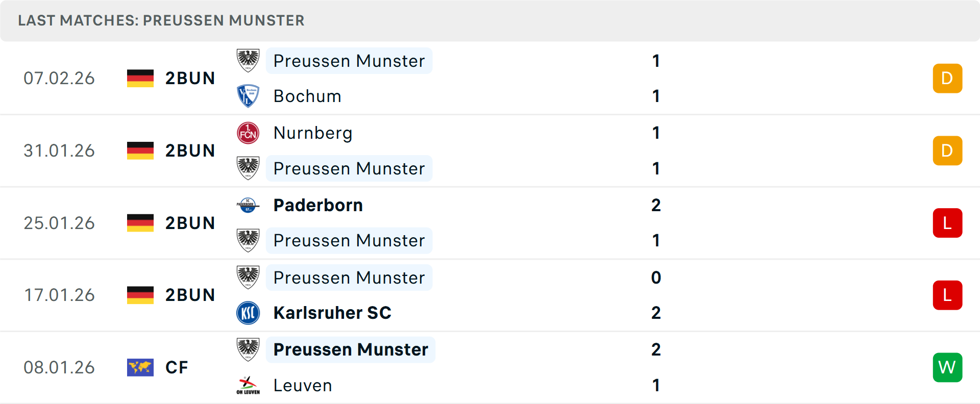Click the Nurnberg FCN club badge

(248, 133)
